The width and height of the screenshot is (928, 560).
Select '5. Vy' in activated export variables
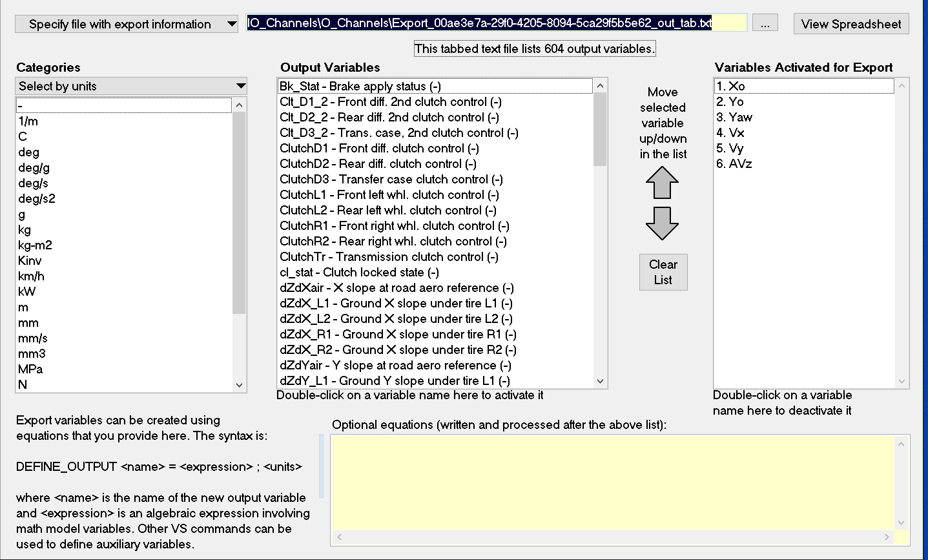pos(804,148)
